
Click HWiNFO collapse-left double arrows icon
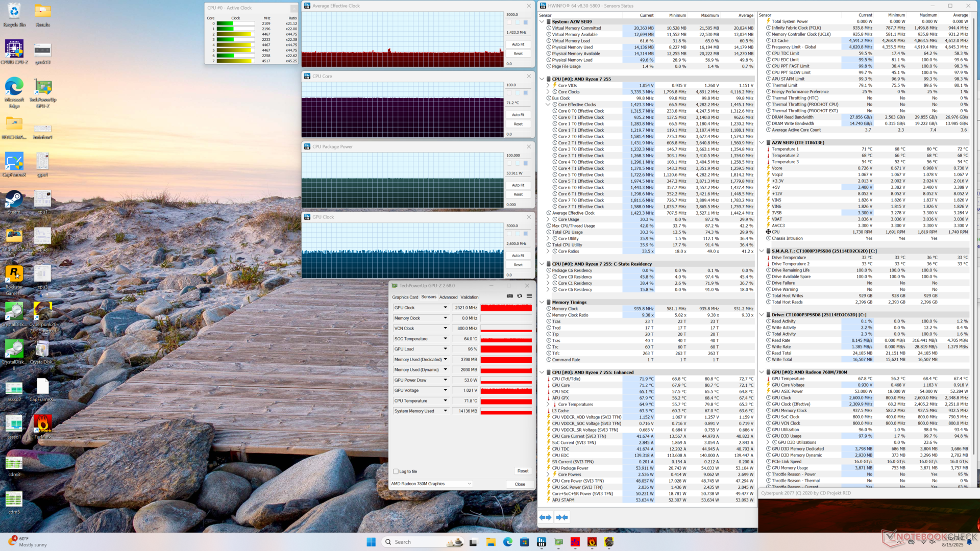(x=545, y=517)
